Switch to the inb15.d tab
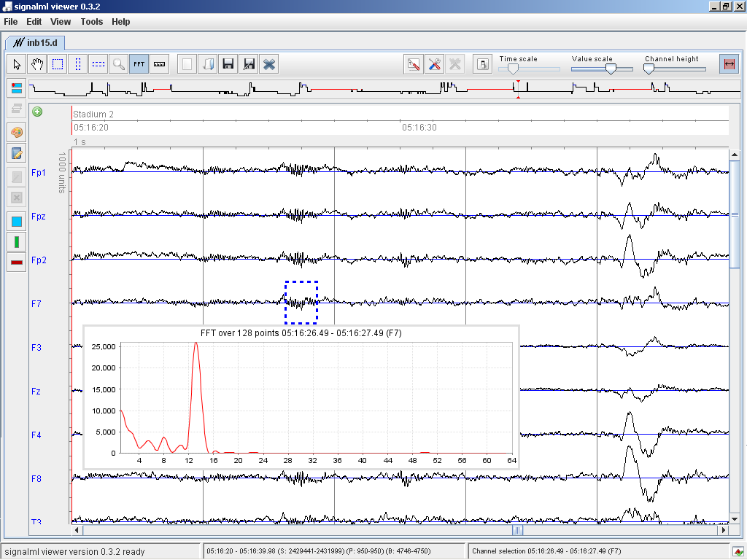747x560 pixels. (36, 42)
